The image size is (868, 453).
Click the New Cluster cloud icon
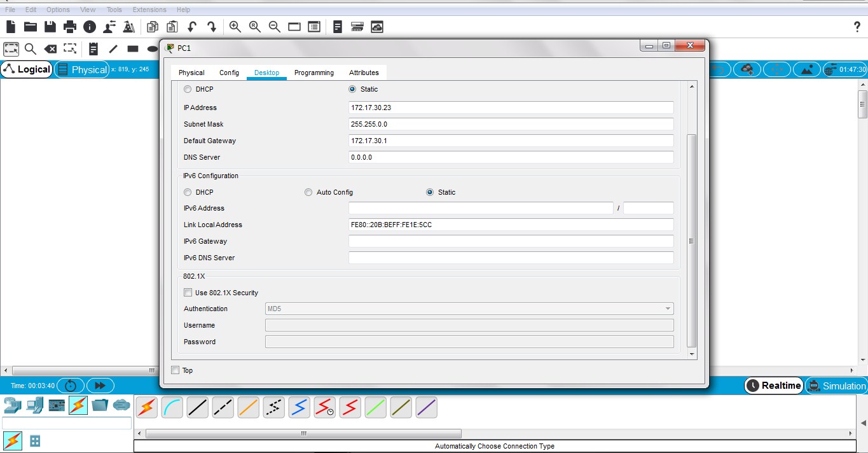(747, 69)
